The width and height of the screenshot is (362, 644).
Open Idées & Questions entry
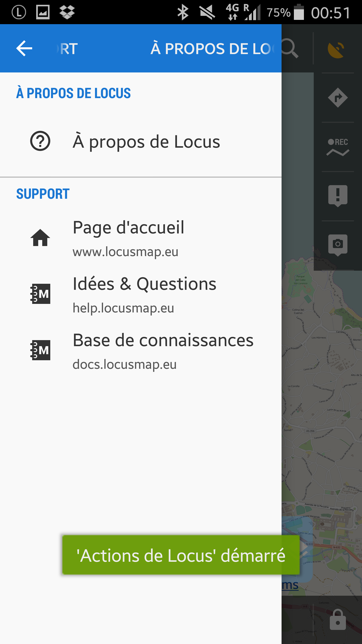pyautogui.click(x=145, y=284)
